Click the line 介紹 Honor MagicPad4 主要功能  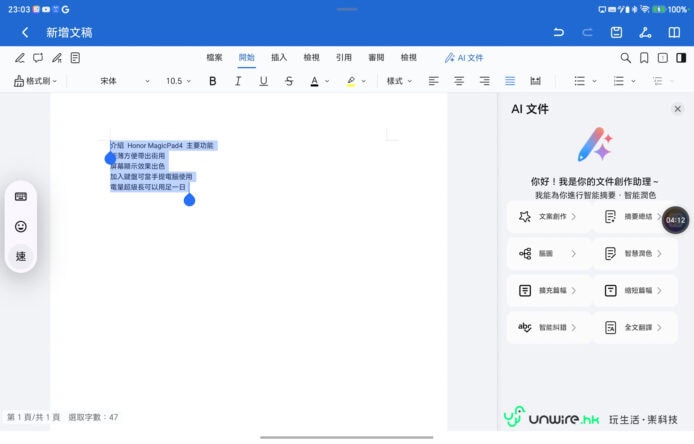(162, 145)
